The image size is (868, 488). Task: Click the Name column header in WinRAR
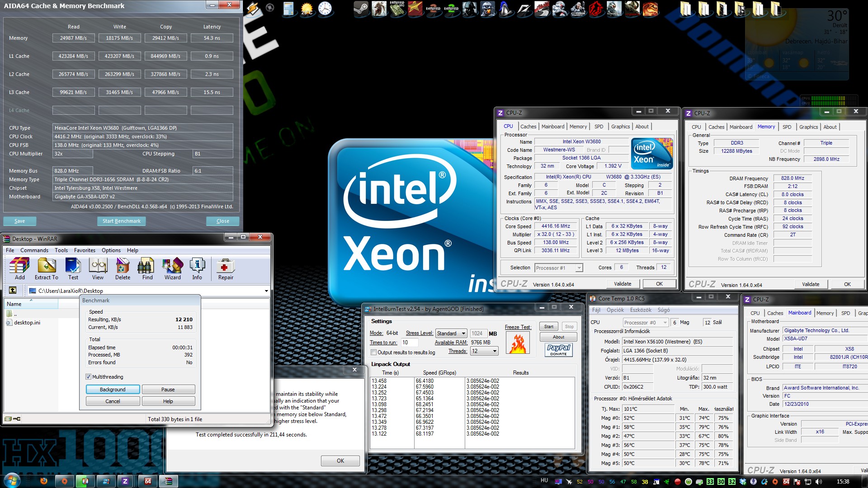click(x=31, y=304)
